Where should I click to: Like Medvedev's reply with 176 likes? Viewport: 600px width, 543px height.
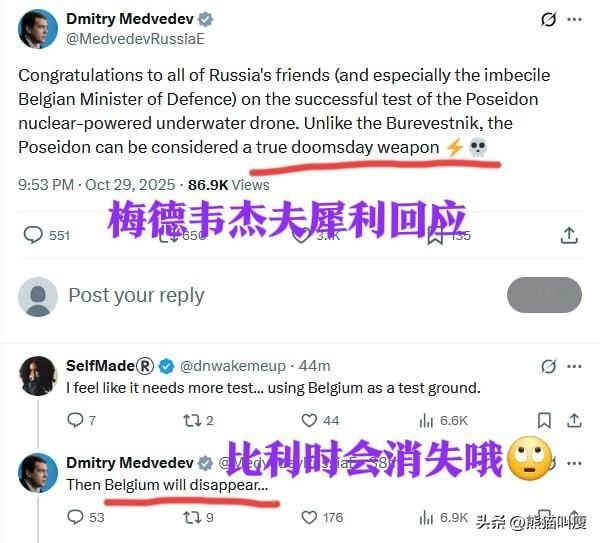pyautogui.click(x=309, y=517)
